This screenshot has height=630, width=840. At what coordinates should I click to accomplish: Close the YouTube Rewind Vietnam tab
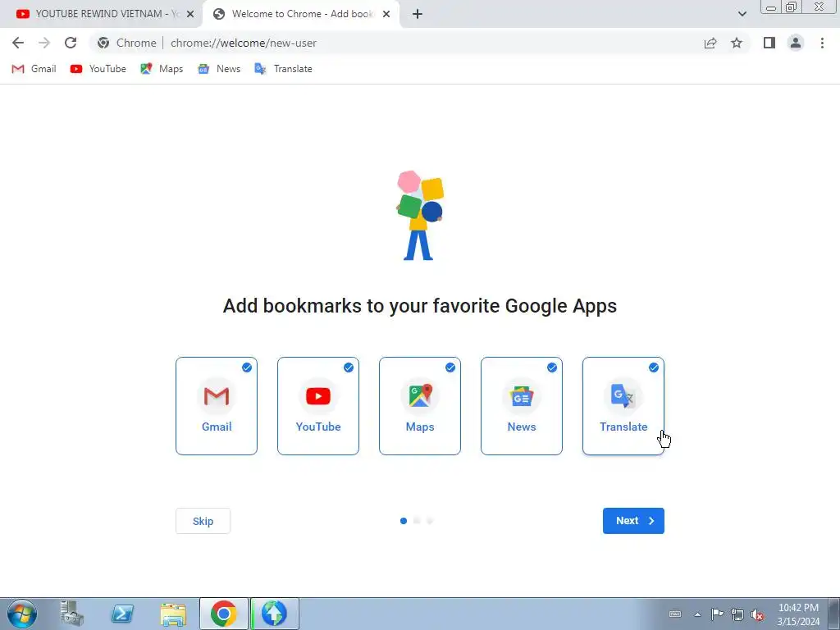[190, 14]
